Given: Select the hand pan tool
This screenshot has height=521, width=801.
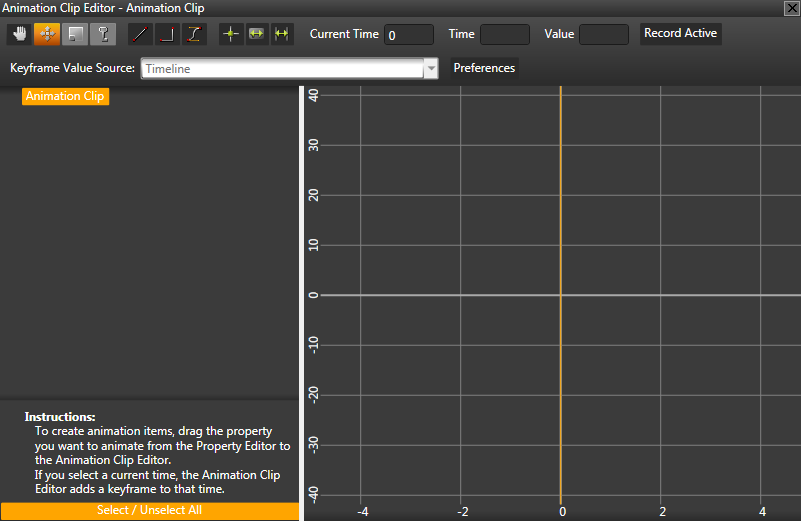Looking at the screenshot, I should [x=19, y=34].
